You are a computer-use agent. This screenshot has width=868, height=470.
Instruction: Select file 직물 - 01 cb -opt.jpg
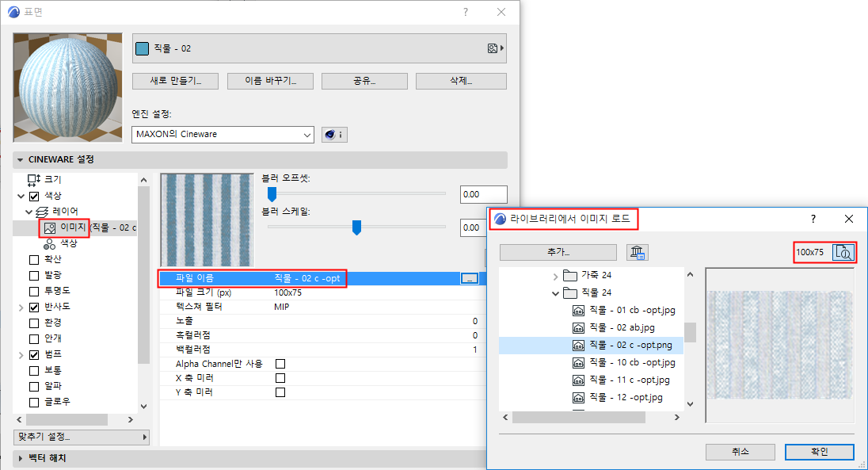(624, 311)
